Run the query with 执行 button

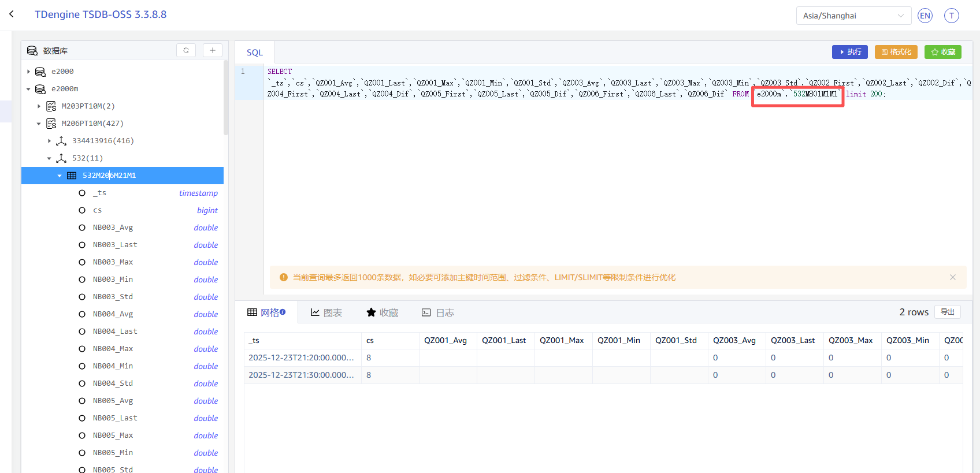point(850,52)
